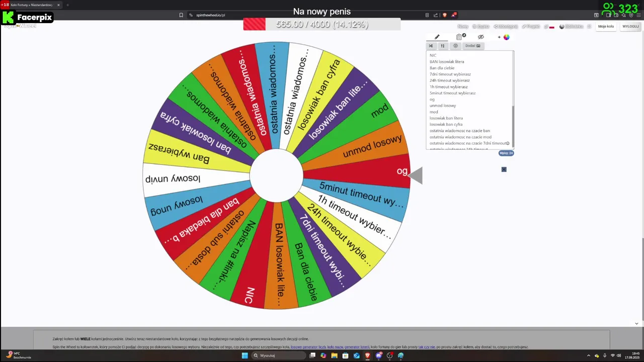The height and width of the screenshot is (362, 644).
Task: Open Outlook from the taskbar
Action: [356, 355]
